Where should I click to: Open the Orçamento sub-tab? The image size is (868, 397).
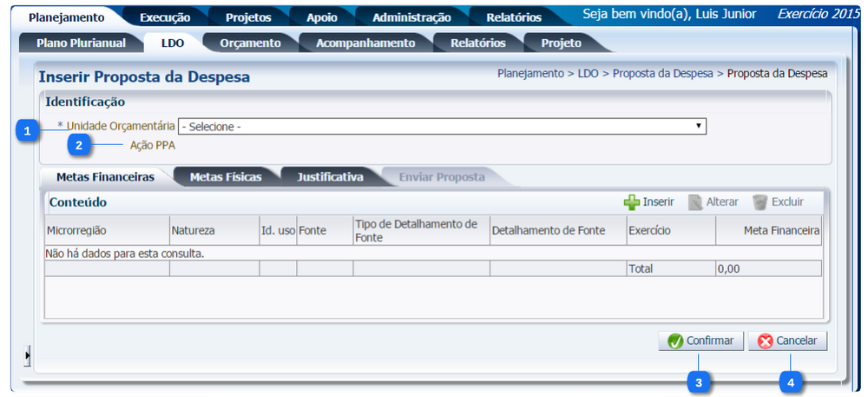tap(250, 43)
